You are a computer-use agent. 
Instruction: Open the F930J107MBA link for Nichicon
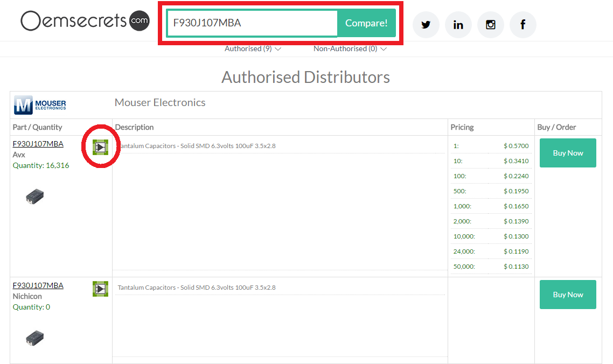tap(38, 285)
